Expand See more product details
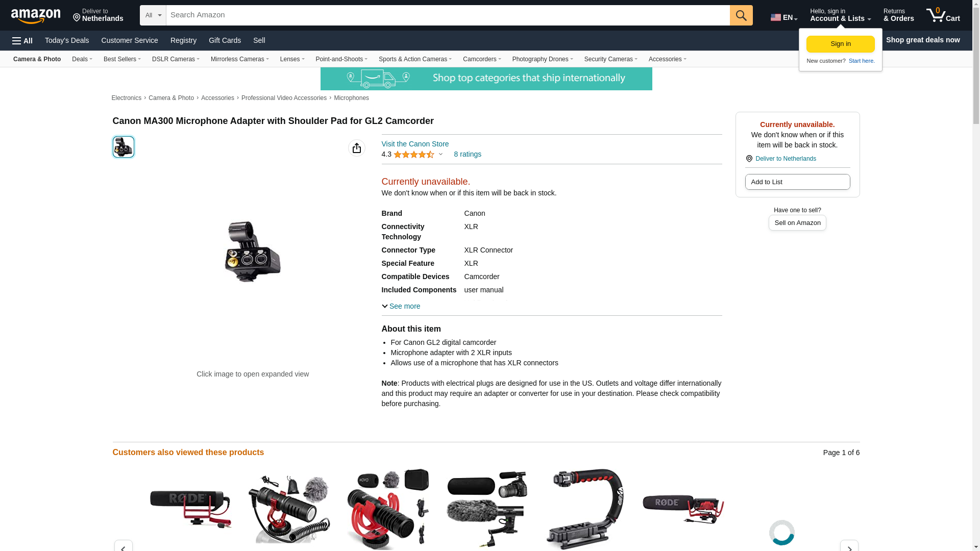This screenshot has height=551, width=980. 401,306
